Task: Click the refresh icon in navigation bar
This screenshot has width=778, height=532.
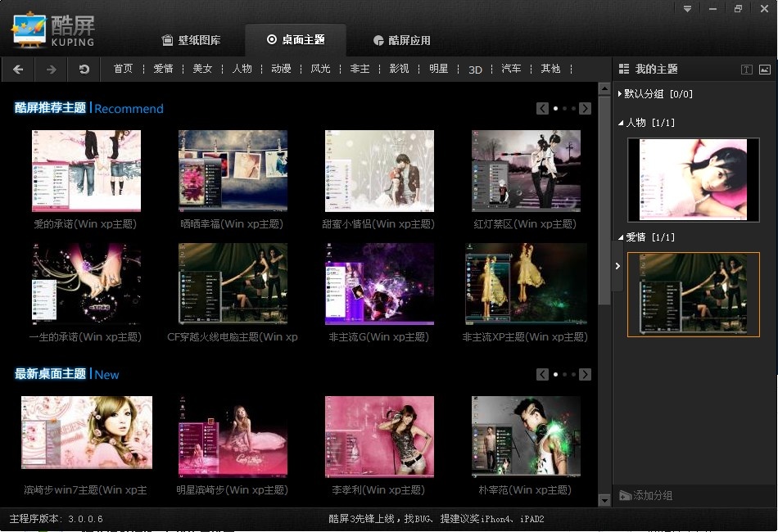Action: [x=84, y=70]
